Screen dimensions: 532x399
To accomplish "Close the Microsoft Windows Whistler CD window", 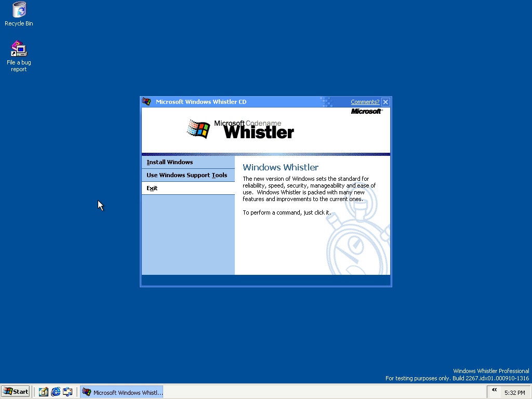I will 385,102.
